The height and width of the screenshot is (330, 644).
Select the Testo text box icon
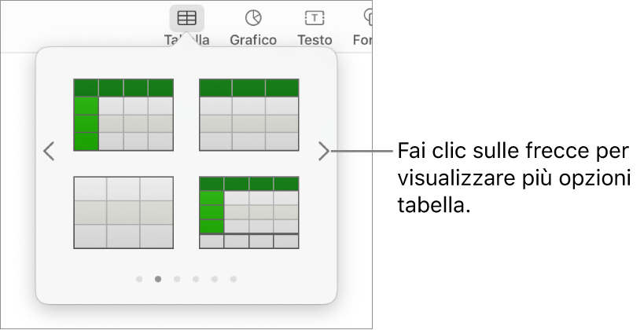[x=315, y=18]
